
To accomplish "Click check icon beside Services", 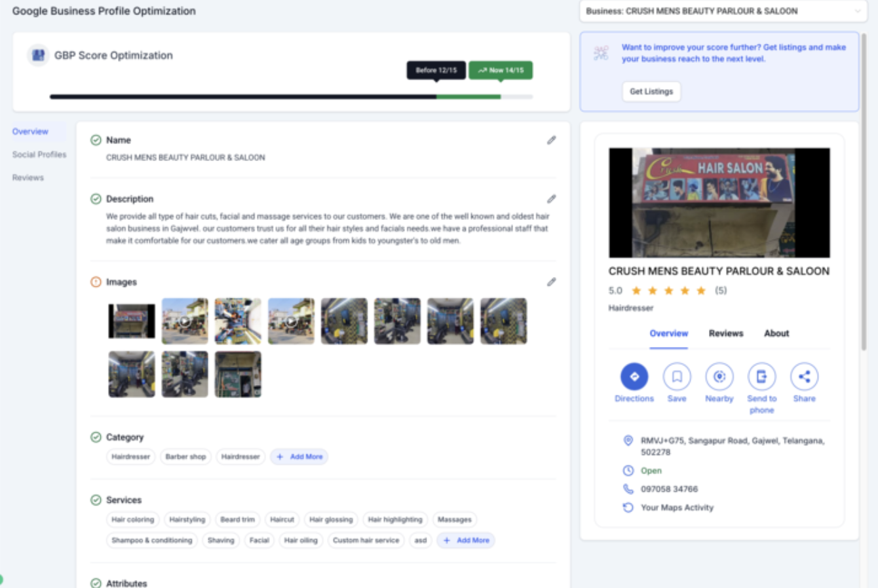I will pos(96,500).
